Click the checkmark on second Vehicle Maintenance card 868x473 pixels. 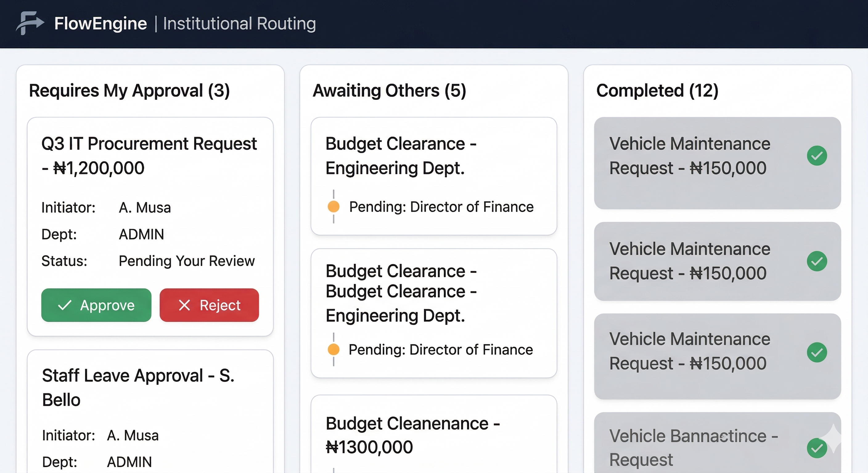coord(817,261)
